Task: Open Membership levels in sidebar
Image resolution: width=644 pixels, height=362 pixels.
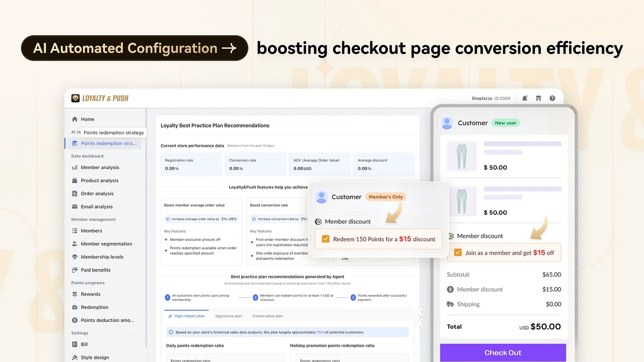Action: [102, 257]
